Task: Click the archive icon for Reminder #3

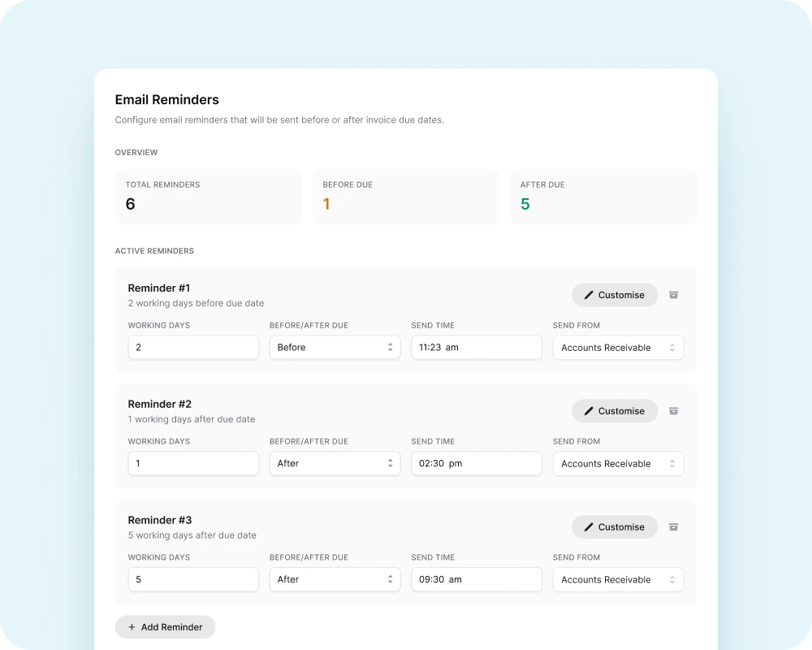Action: [673, 527]
